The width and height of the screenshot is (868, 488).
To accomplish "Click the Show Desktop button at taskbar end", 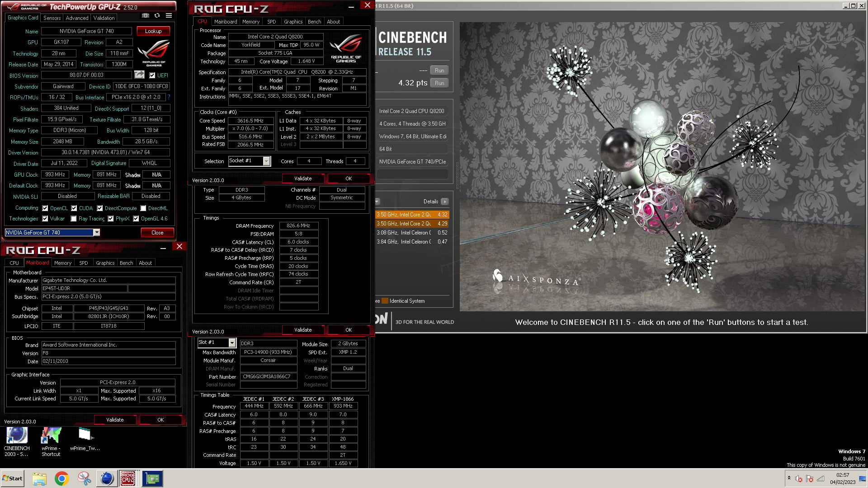I will pos(863,479).
